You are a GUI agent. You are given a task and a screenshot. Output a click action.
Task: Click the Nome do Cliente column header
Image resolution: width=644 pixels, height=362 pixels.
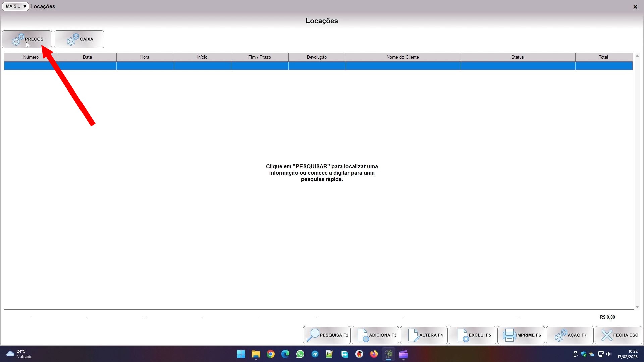click(403, 57)
